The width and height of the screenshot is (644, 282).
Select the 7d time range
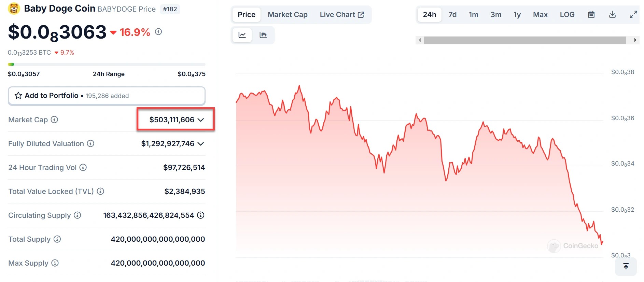(452, 15)
